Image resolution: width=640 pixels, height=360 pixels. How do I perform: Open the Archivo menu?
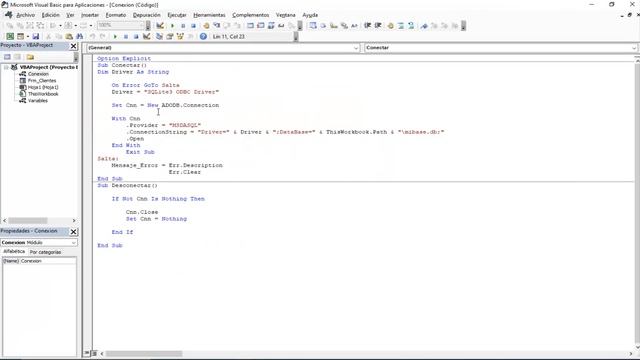point(26,15)
